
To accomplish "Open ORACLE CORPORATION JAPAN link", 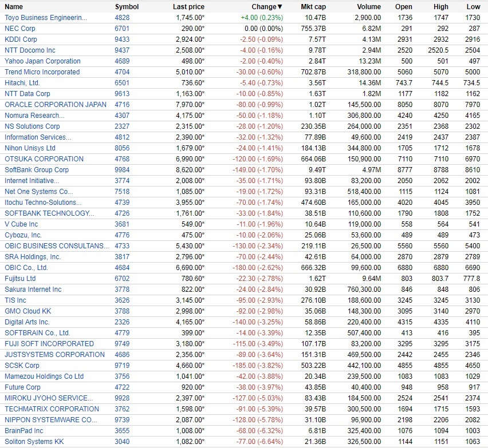I will [56, 105].
